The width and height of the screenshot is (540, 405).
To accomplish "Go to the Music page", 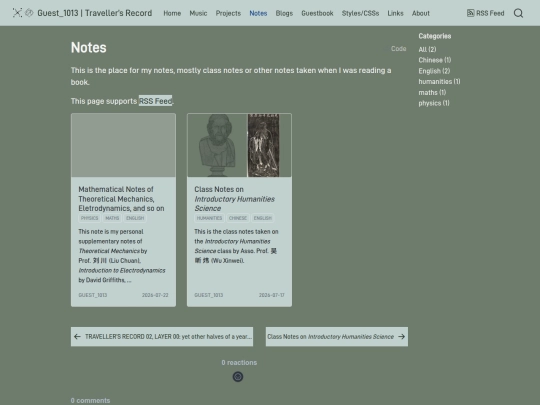I will pos(198,13).
